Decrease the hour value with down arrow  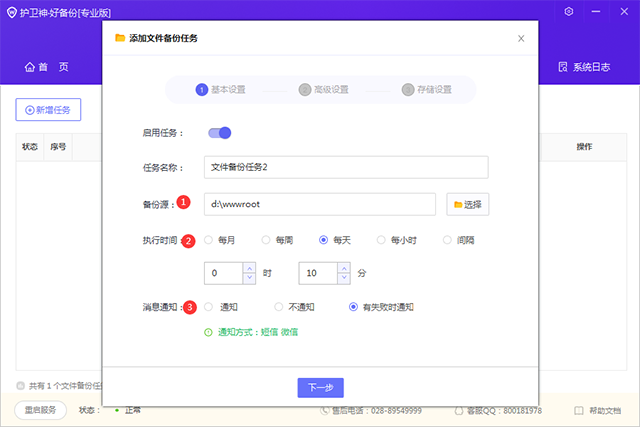point(249,278)
